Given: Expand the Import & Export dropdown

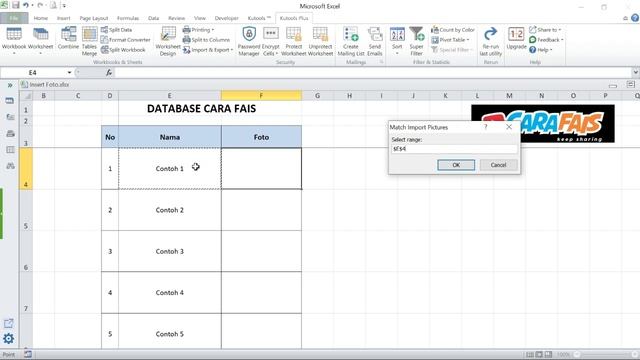Looking at the screenshot, I should pos(208,49).
